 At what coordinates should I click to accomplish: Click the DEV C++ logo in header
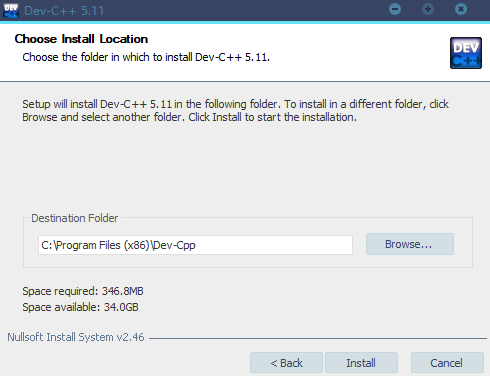pyautogui.click(x=466, y=53)
